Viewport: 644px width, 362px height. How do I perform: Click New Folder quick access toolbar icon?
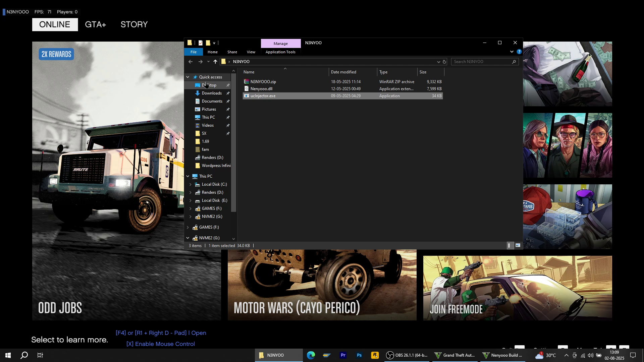[208, 43]
